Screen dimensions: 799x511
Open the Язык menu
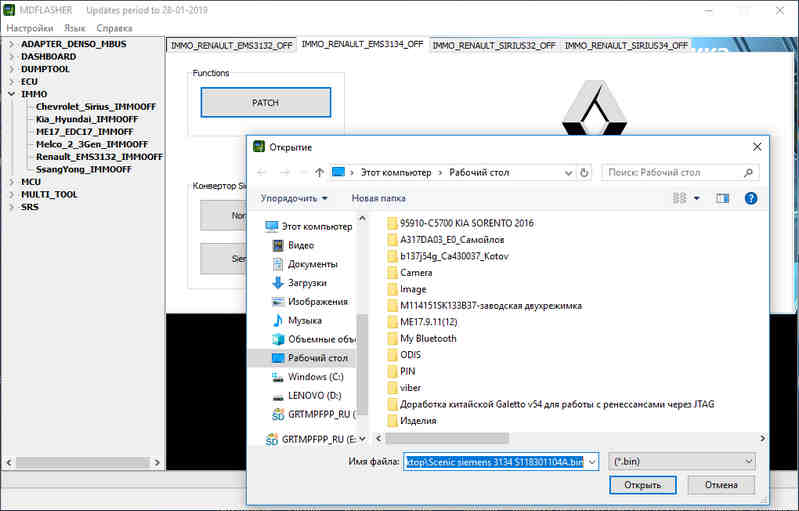[74, 28]
